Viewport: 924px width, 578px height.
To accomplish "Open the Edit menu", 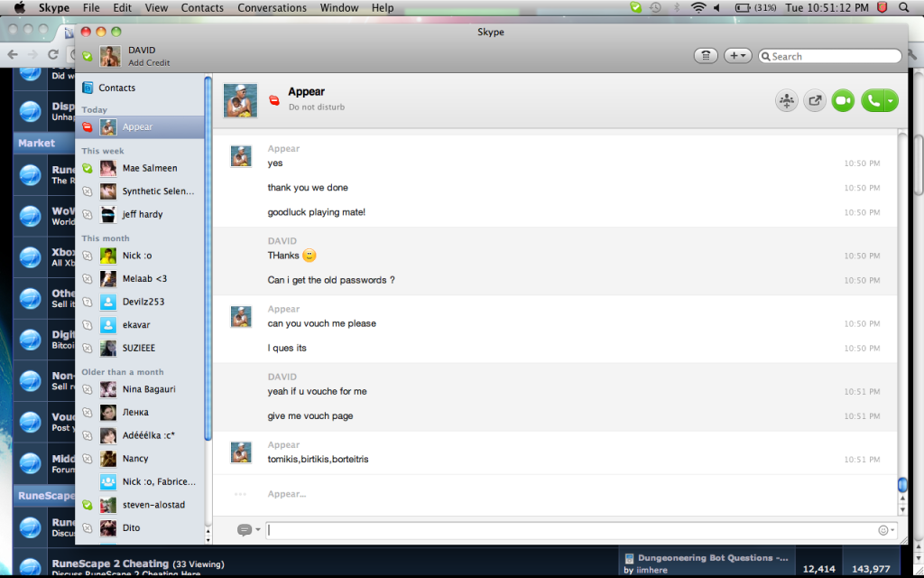I will pyautogui.click(x=123, y=7).
